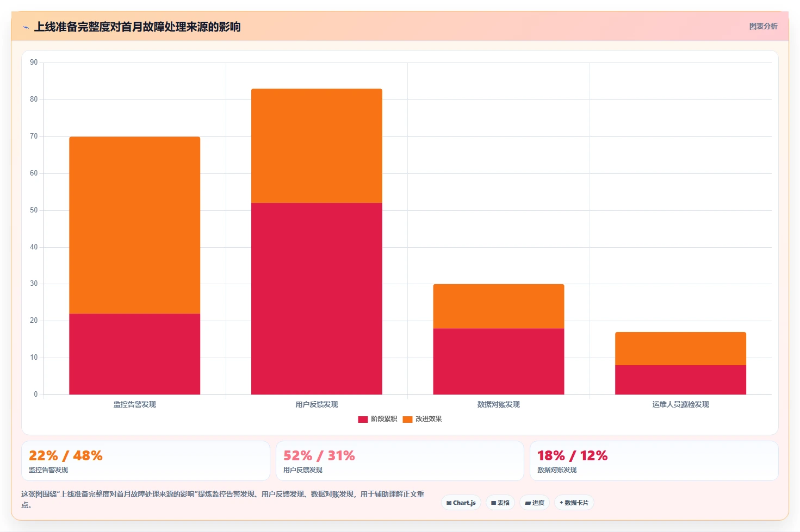Click the description paragraph beginning 这张图围绕
800x532 pixels.
point(223,499)
